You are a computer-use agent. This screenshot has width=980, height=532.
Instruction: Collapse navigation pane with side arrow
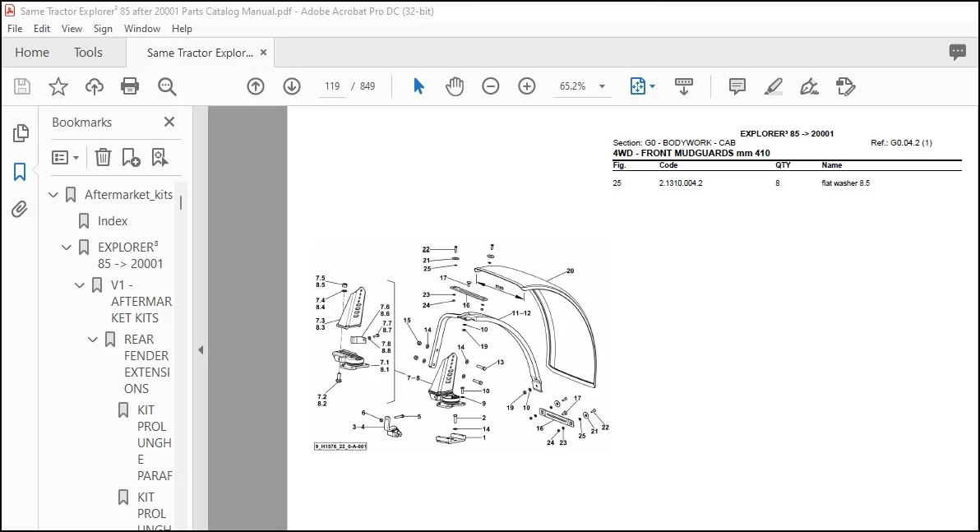201,350
